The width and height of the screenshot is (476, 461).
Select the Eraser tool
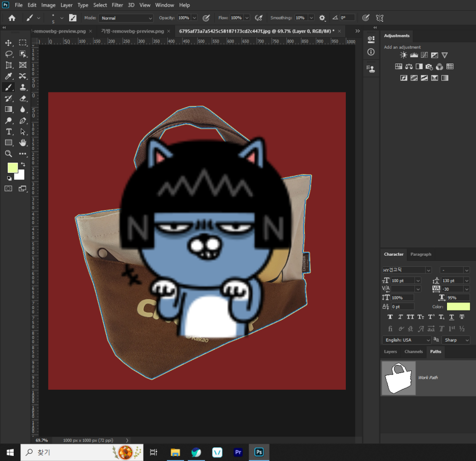click(x=23, y=98)
